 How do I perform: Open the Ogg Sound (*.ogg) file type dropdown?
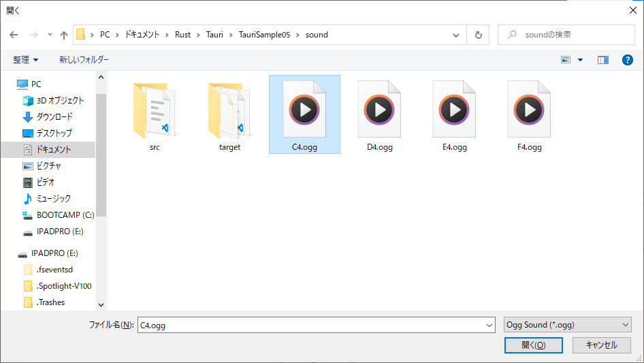568,325
